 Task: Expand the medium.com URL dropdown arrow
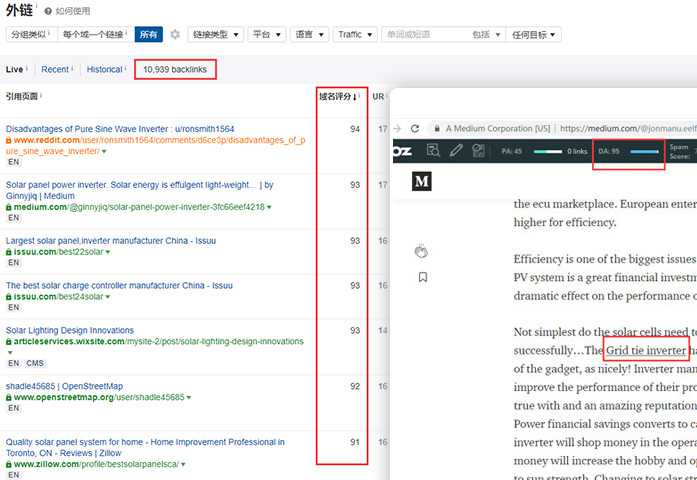click(269, 207)
